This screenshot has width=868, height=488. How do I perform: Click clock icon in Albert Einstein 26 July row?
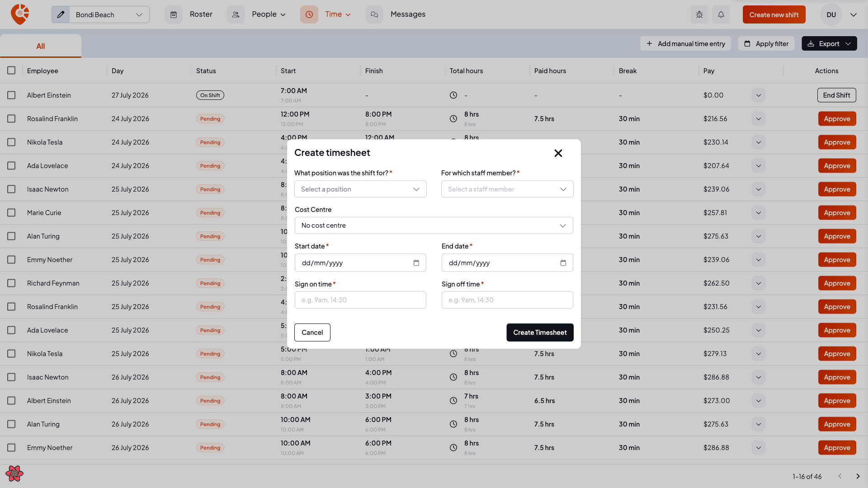pos(453,401)
